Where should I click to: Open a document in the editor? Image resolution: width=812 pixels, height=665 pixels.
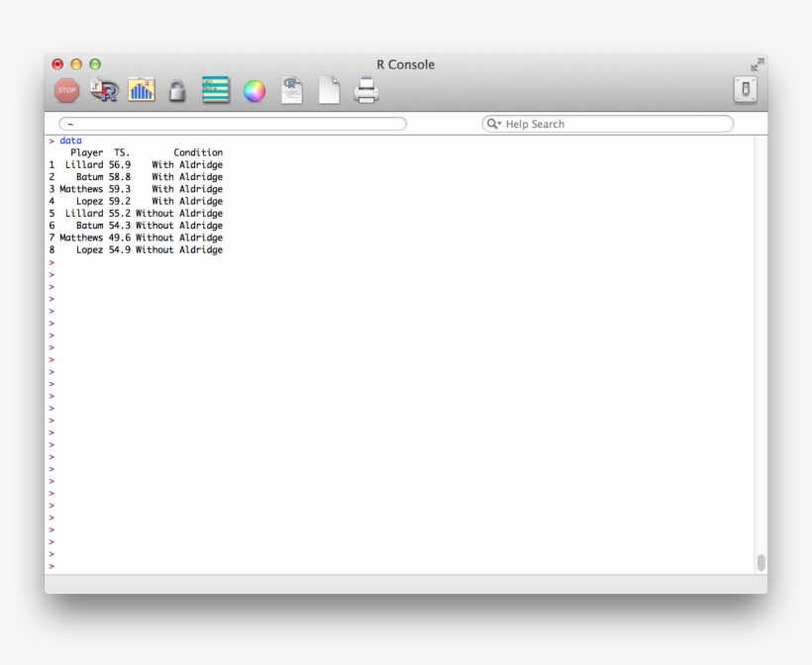coord(291,91)
